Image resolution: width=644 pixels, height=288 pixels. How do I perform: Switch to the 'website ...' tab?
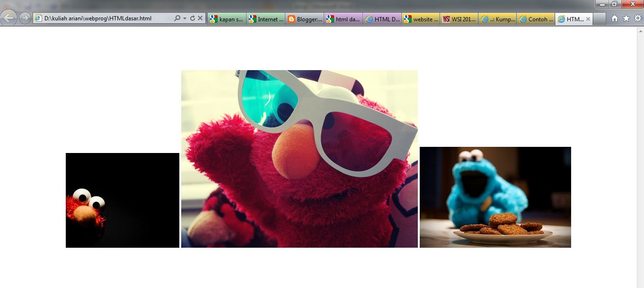click(421, 19)
